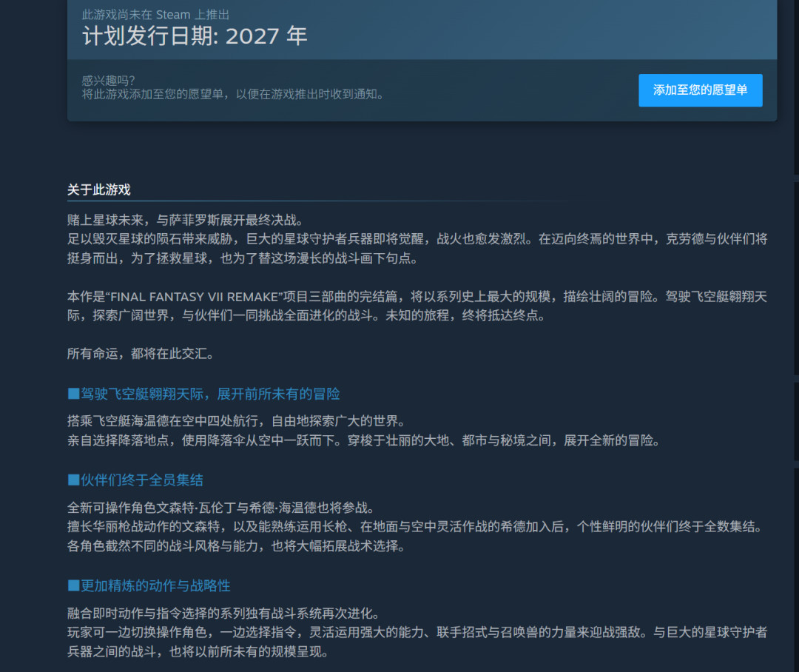Viewport: 799px width, 672px height.
Task: Click the line starting 搭乘飞空艇海温德在空中四处航行
Action: tap(238, 421)
